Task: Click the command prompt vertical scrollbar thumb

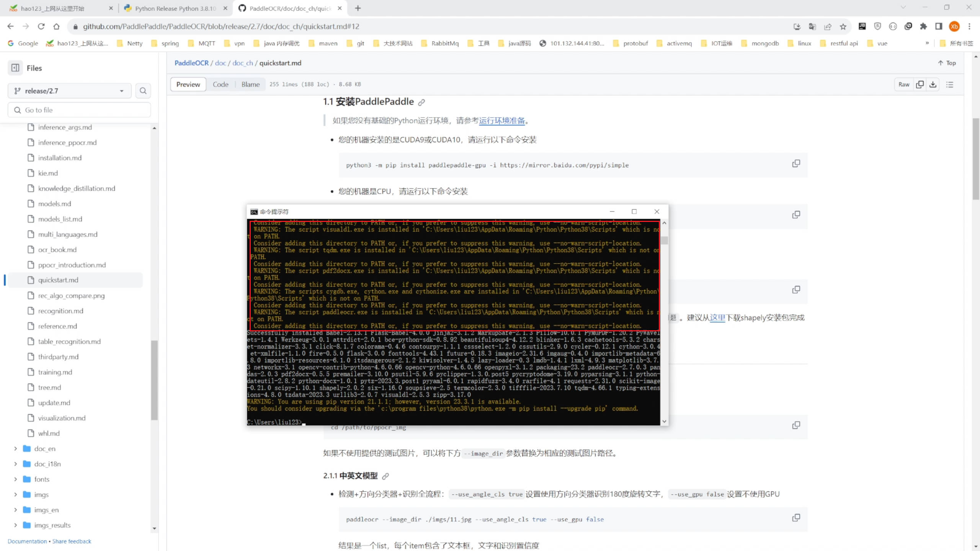Action: pos(664,240)
